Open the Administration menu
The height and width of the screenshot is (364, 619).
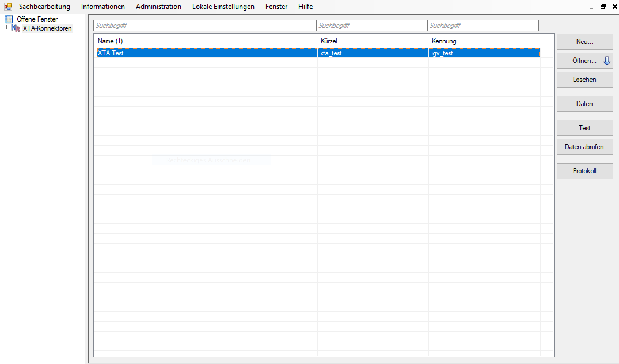(158, 6)
